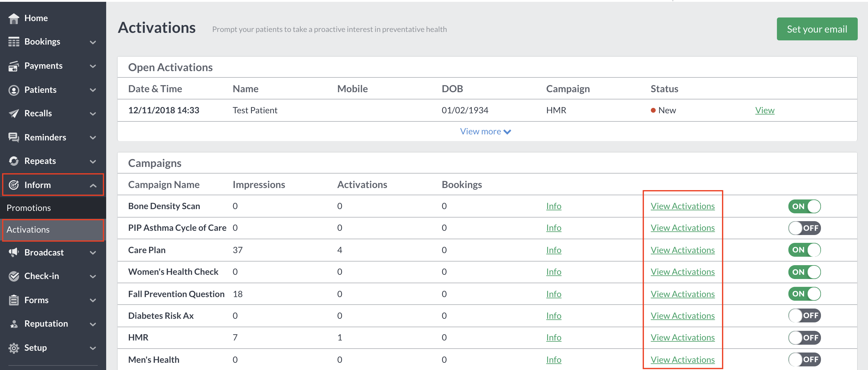Open the Recalls sidebar label
This screenshot has width=868, height=370.
click(x=38, y=114)
